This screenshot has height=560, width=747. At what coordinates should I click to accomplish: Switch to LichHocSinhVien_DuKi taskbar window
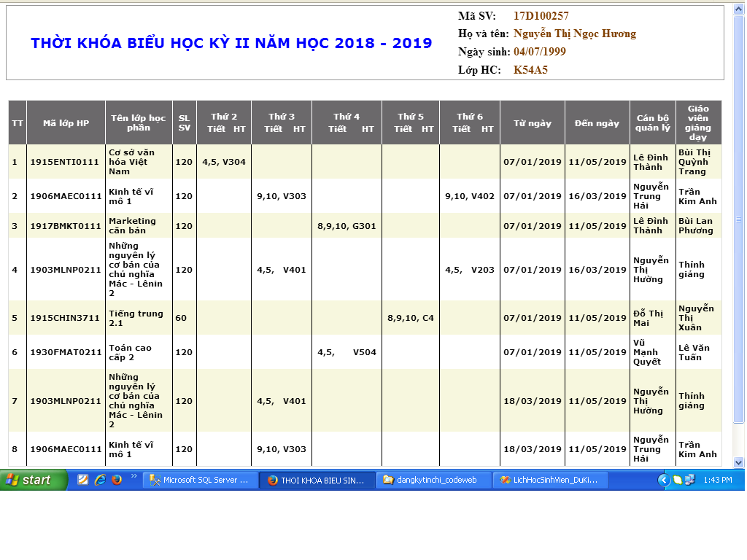(x=551, y=480)
